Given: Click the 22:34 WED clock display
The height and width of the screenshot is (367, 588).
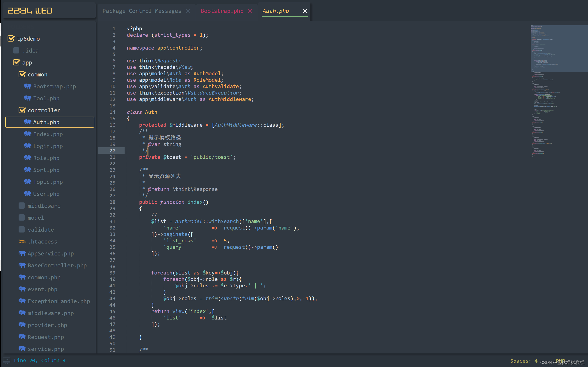Looking at the screenshot, I should coord(30,11).
